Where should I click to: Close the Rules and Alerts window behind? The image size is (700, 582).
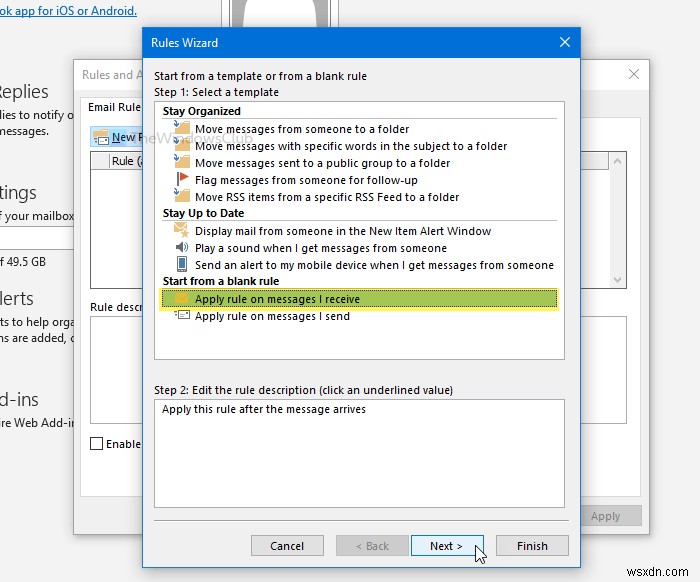coord(633,74)
